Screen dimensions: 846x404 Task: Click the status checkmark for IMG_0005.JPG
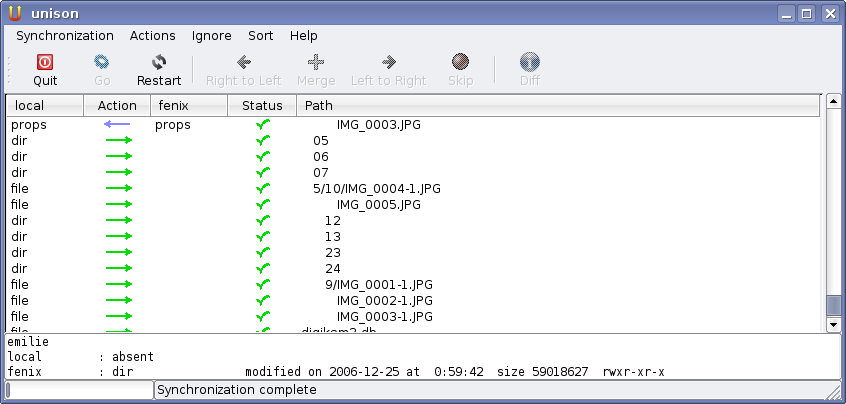point(263,204)
